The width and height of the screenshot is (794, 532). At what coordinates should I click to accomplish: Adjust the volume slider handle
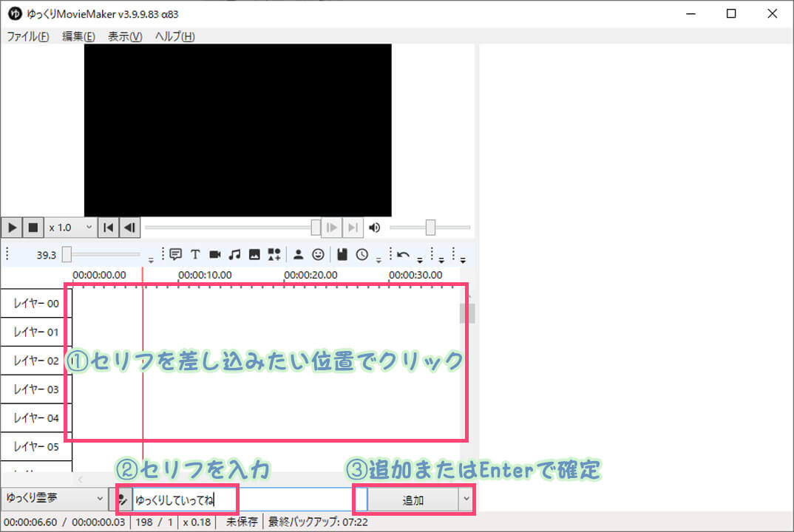point(430,228)
